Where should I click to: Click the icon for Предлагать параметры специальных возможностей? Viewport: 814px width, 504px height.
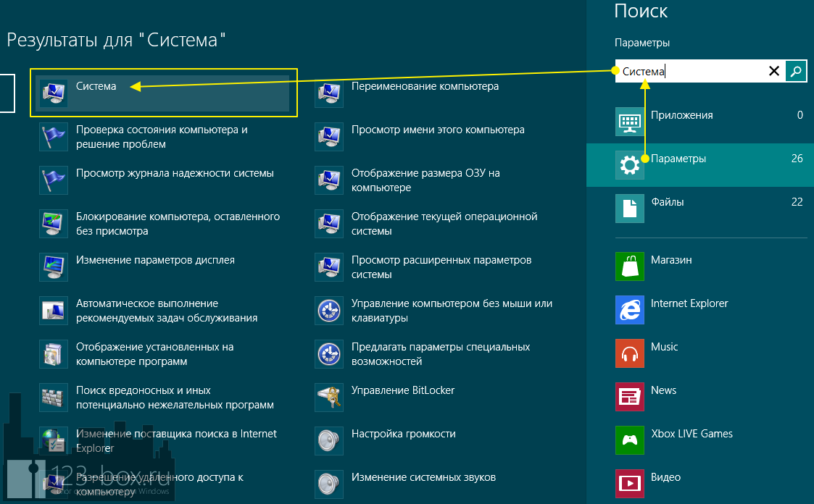329,355
